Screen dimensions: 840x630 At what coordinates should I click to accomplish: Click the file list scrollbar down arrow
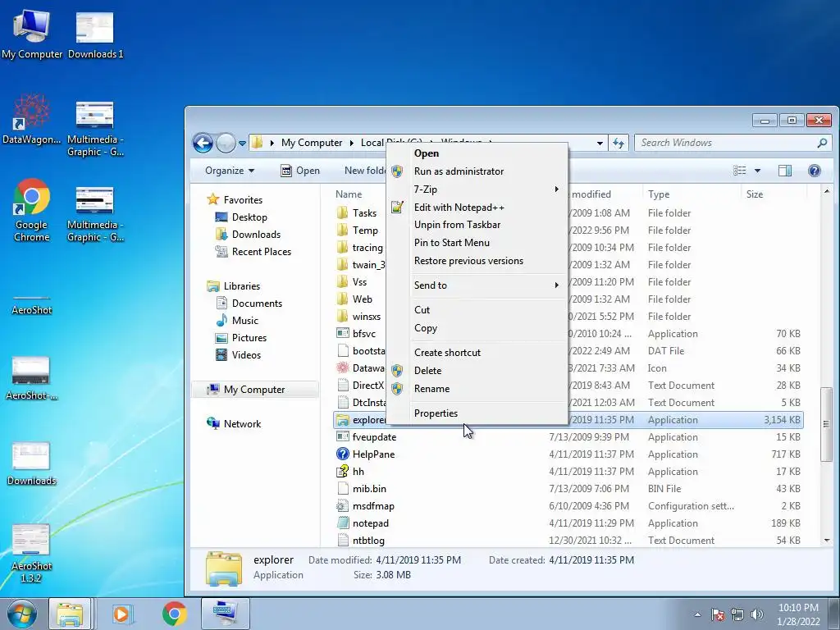[827, 541]
